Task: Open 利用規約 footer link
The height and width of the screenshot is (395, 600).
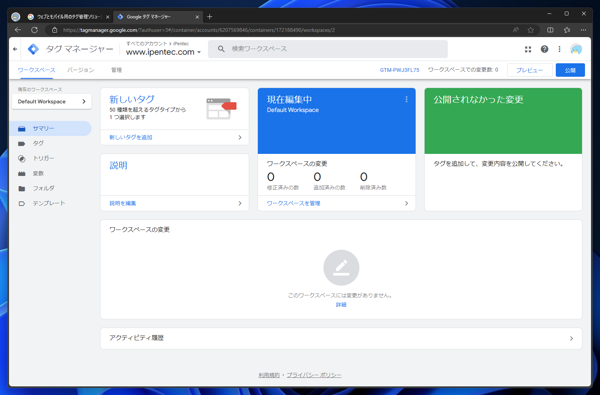Action: [x=269, y=375]
